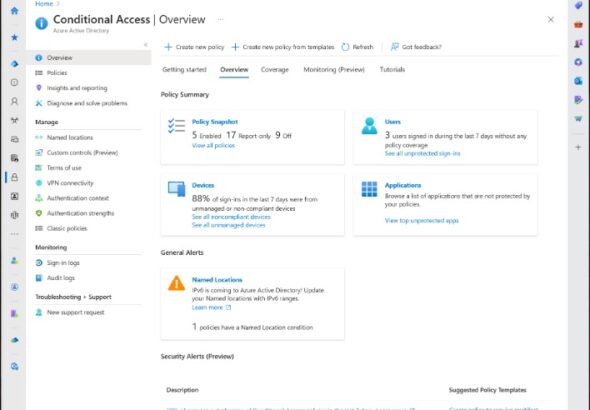Open Applications card title link

pyautogui.click(x=403, y=185)
